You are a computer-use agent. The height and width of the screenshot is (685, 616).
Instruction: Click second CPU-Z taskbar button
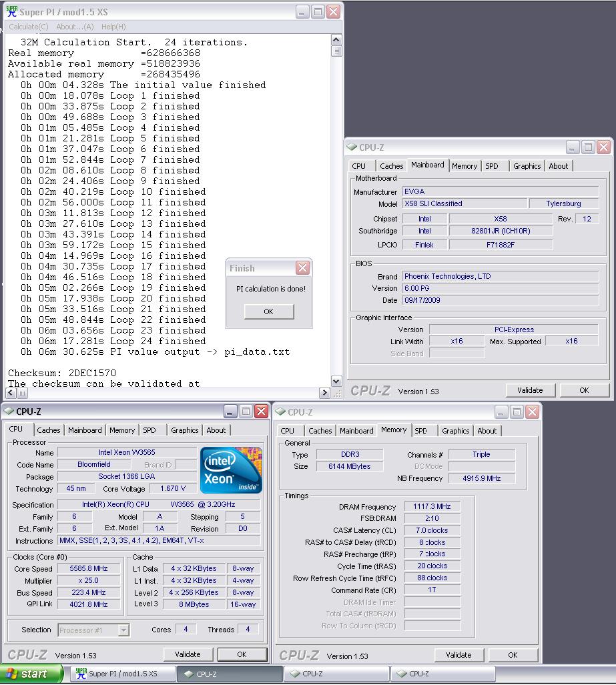tap(336, 674)
